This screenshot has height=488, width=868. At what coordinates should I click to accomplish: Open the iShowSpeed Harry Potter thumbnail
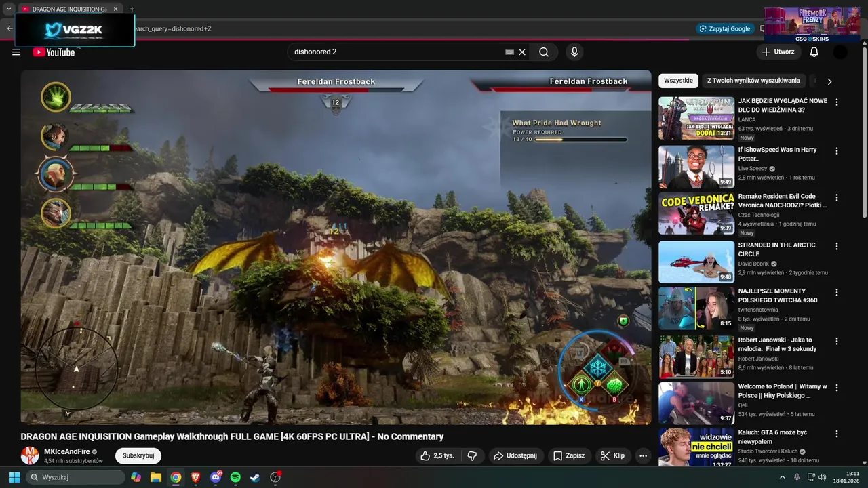(x=696, y=167)
